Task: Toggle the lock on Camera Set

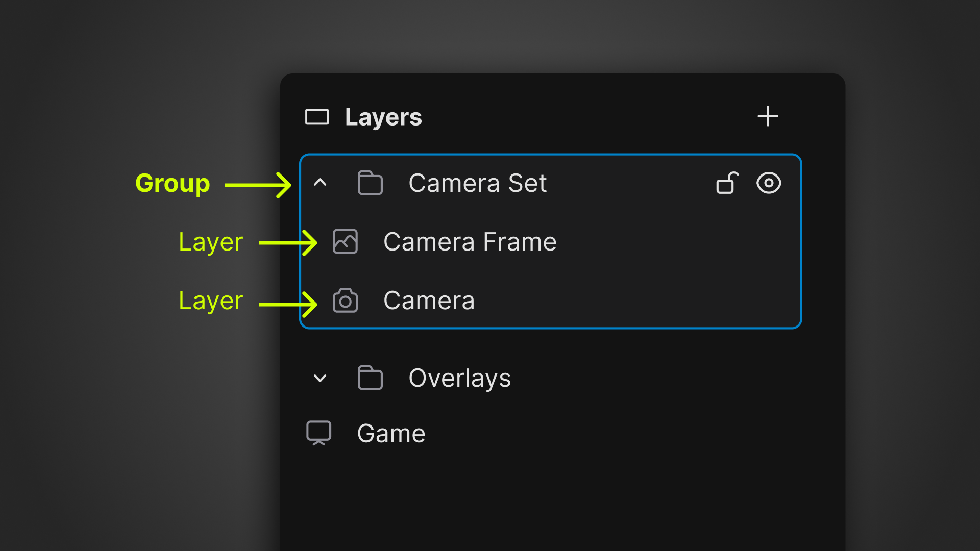Action: tap(727, 183)
